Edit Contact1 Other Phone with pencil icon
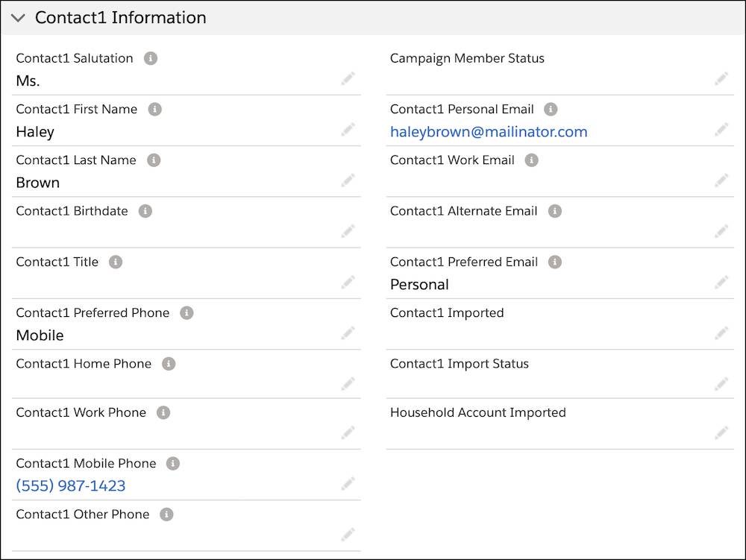746x560 pixels. click(x=348, y=535)
